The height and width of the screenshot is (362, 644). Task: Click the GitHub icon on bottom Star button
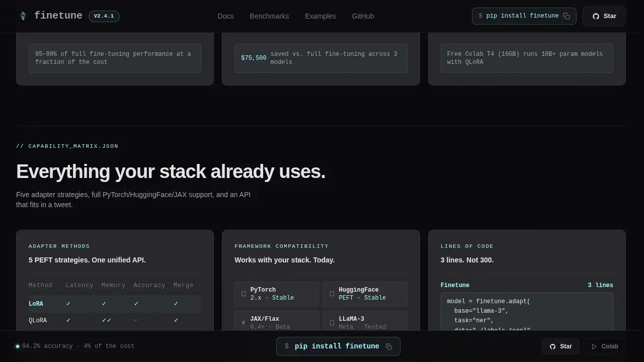pos(552,346)
